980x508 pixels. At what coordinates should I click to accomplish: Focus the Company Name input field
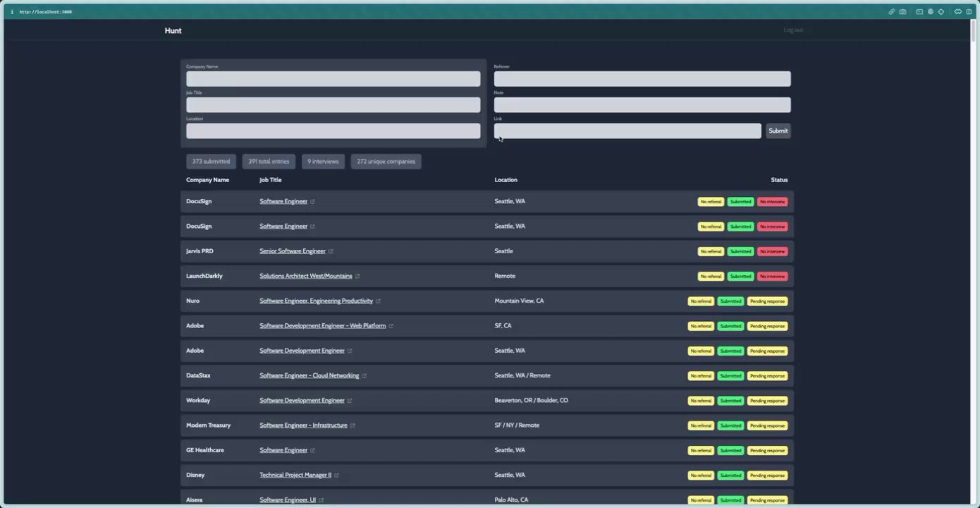point(333,79)
